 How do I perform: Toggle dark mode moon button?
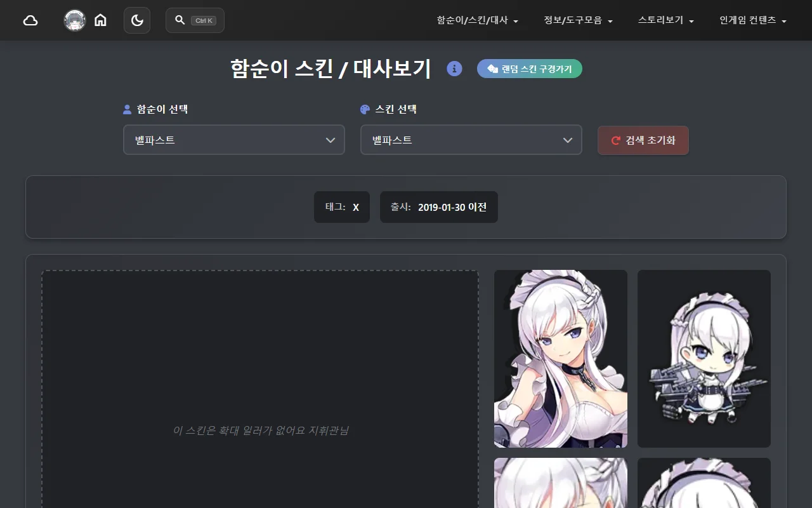click(x=137, y=20)
